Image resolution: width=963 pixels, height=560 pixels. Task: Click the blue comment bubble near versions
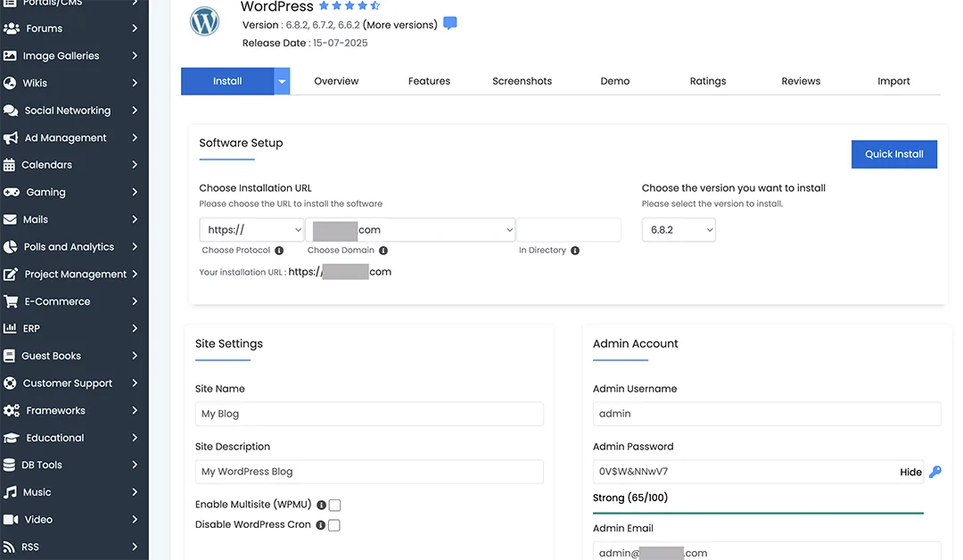pyautogui.click(x=450, y=23)
